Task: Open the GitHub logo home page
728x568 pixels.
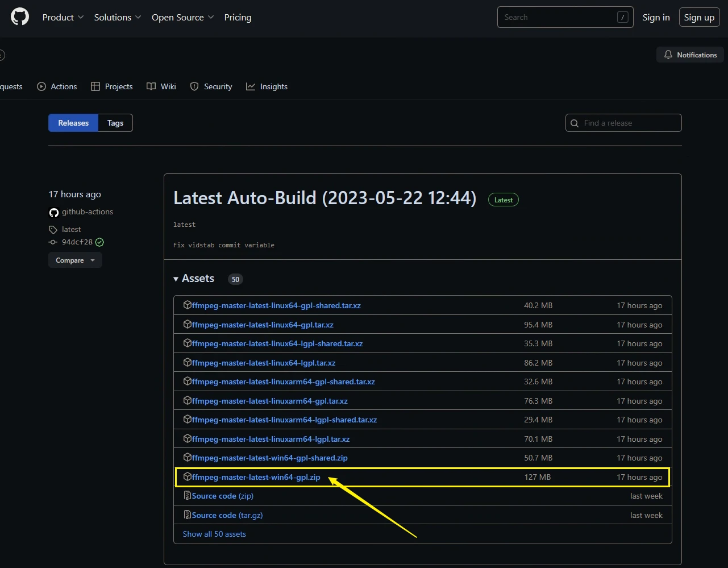Action: [x=20, y=17]
